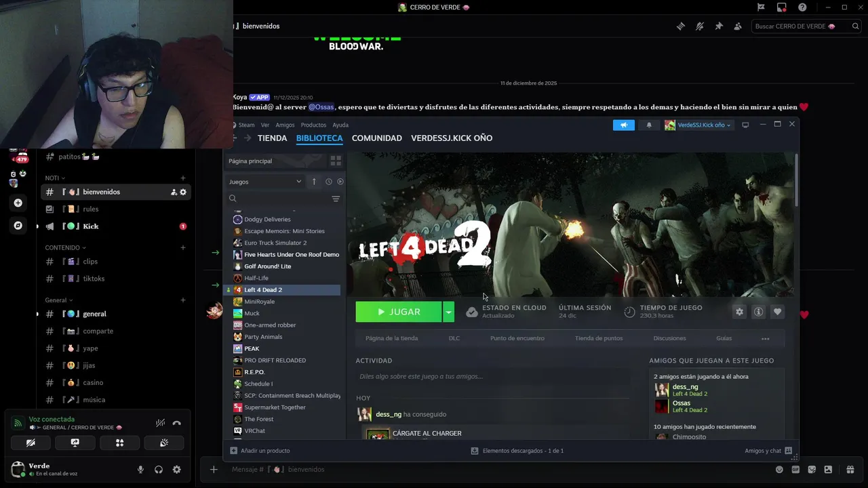868x488 pixels.
Task: Add Left 4 Dead 2 to favorites heart
Action: point(778,312)
